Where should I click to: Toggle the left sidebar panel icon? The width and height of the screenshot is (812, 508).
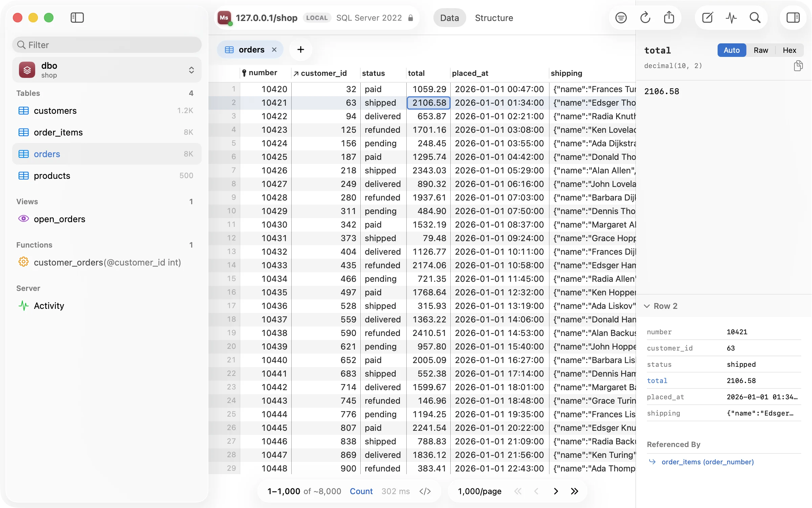coord(77,18)
